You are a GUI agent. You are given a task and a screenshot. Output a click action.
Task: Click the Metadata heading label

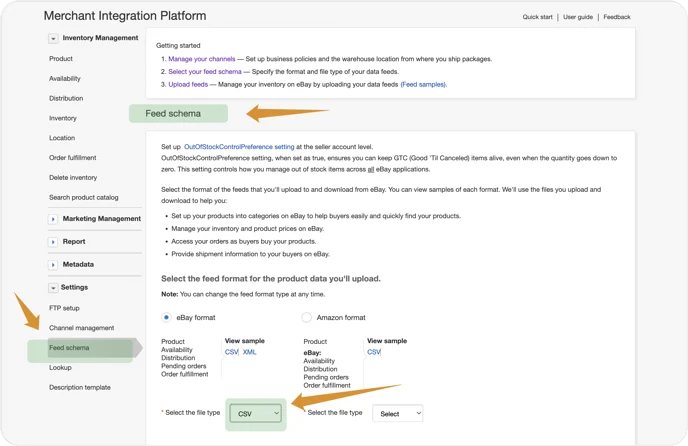78,264
